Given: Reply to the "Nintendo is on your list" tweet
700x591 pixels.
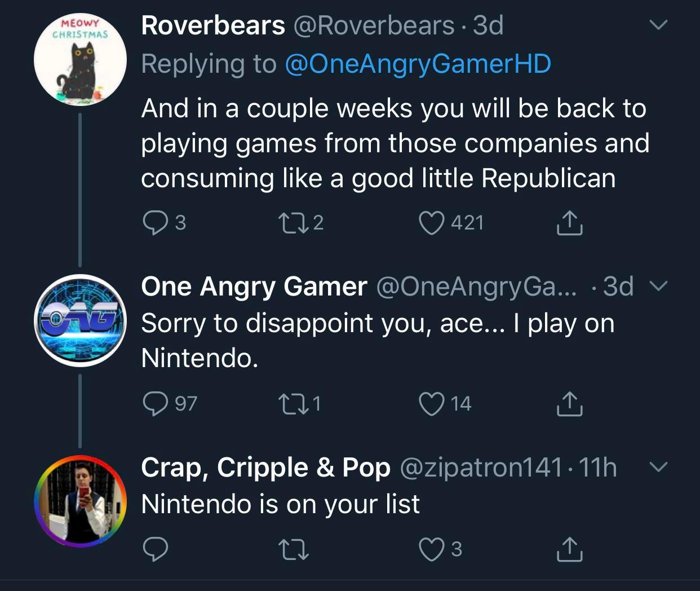Looking at the screenshot, I should pos(154,549).
